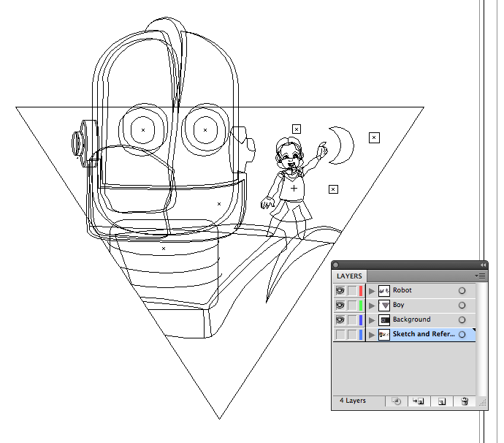
Task: Open the Layers panel options menu
Action: point(481,276)
